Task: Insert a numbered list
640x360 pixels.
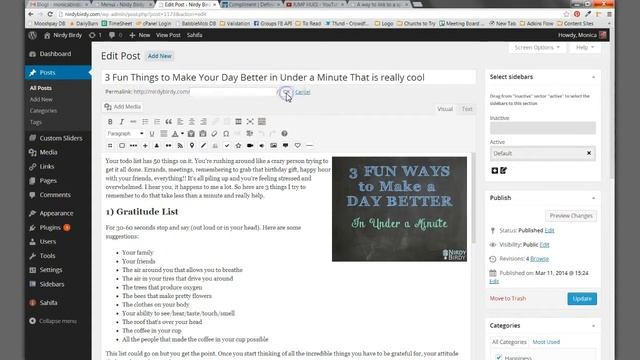Action: pyautogui.click(x=157, y=122)
